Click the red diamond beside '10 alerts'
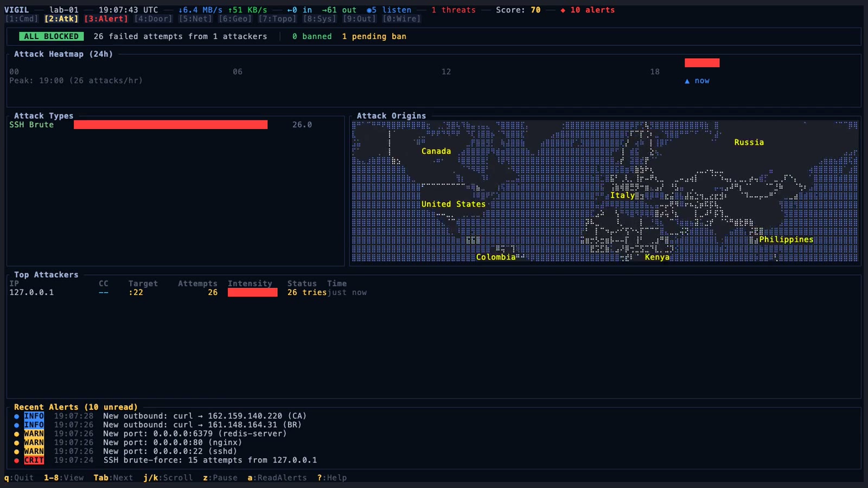Viewport: 868px width, 488px height. pos(563,10)
